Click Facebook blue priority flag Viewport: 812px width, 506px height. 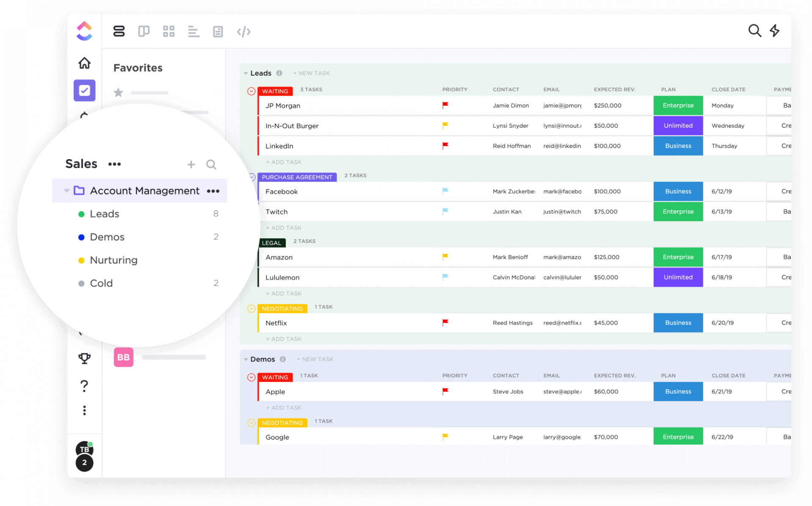click(x=445, y=191)
